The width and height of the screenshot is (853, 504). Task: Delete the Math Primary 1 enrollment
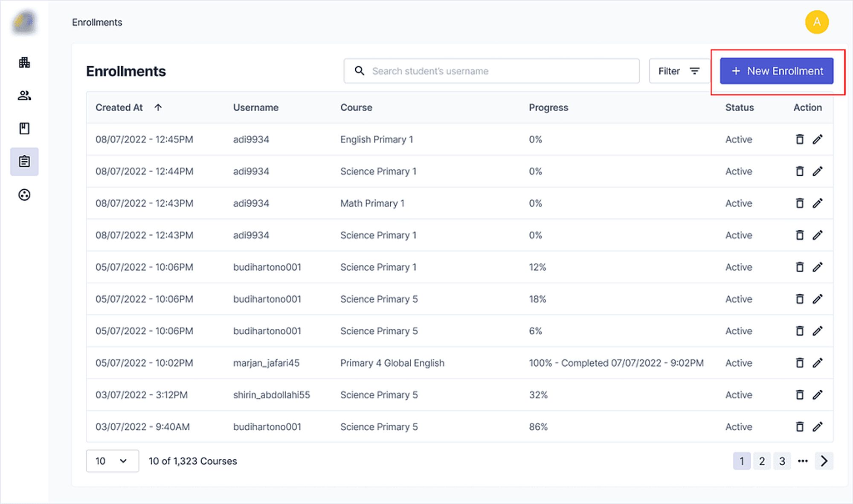pos(800,203)
